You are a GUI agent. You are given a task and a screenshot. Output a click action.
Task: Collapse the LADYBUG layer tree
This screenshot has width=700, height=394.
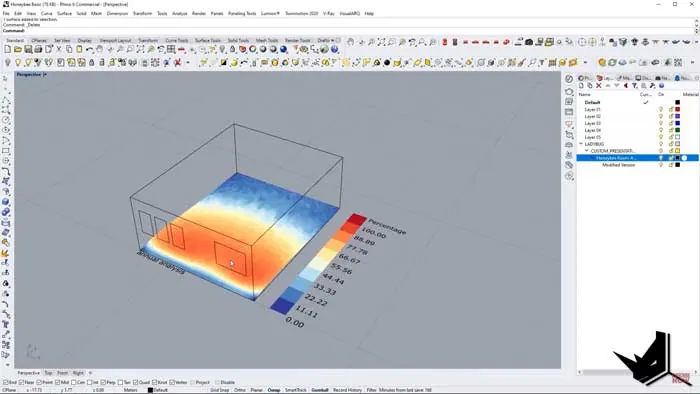pos(581,144)
